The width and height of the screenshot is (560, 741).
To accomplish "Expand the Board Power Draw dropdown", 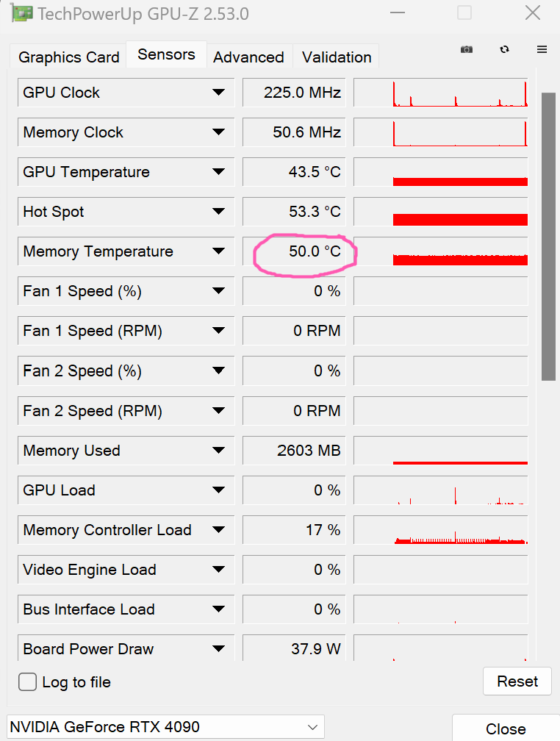I will pos(218,648).
